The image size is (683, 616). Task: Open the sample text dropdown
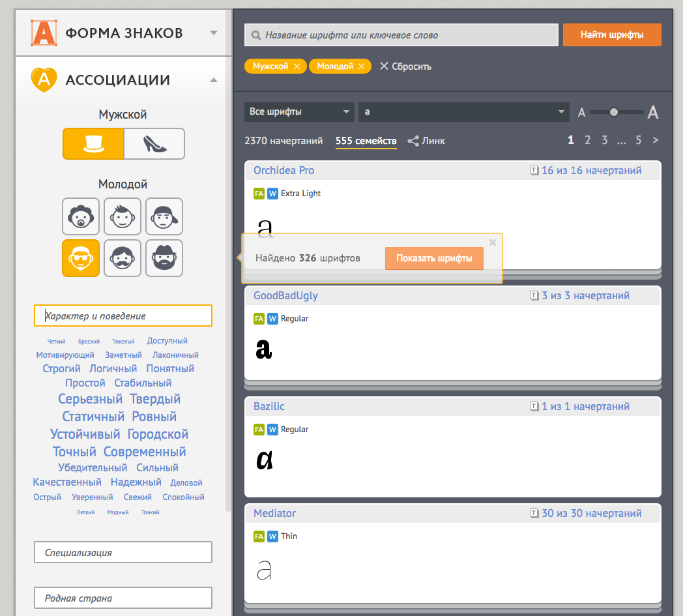tap(463, 111)
